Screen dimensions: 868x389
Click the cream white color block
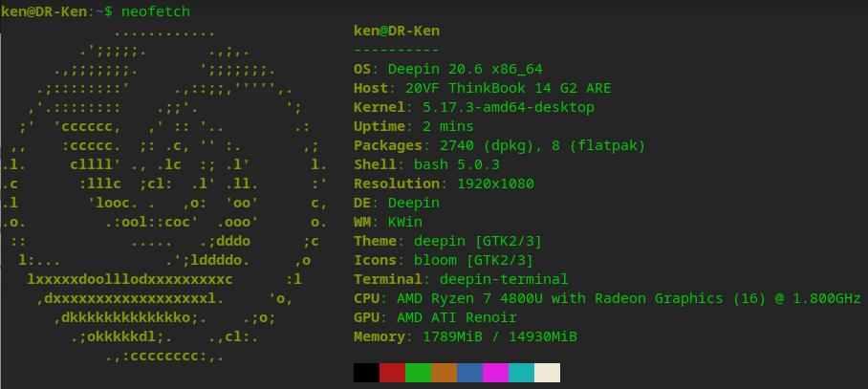[548, 373]
